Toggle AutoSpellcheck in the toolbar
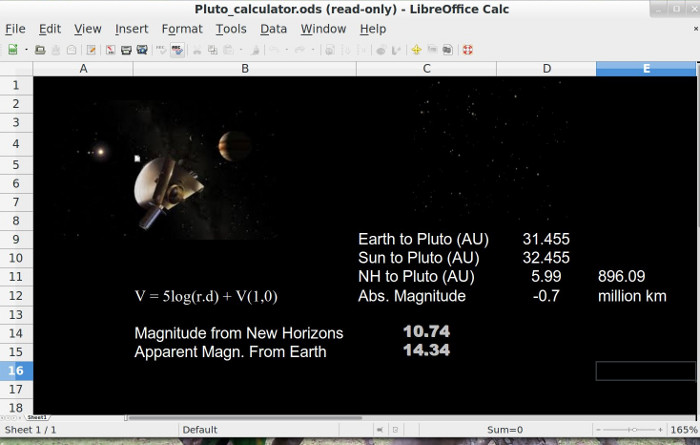 tap(177, 49)
